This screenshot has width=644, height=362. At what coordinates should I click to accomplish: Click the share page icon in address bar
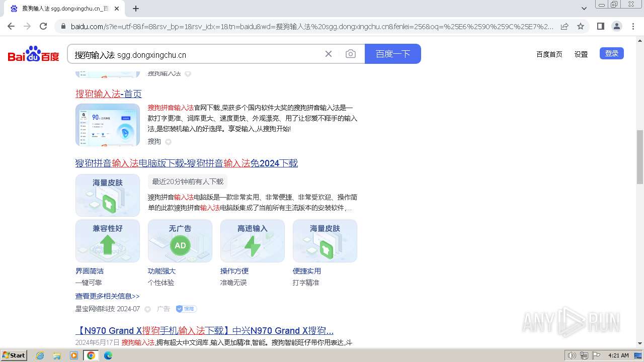coord(565,26)
